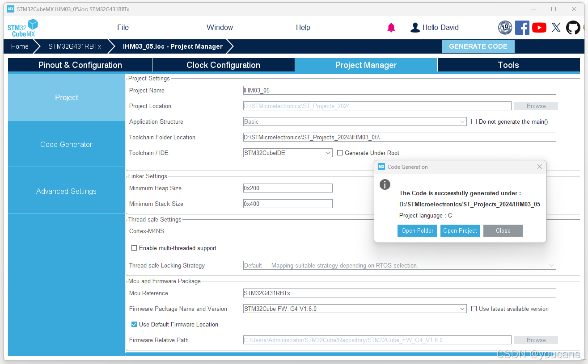This screenshot has width=588, height=364.
Task: Uncheck Use Default Firmware Location
Action: 134,324
